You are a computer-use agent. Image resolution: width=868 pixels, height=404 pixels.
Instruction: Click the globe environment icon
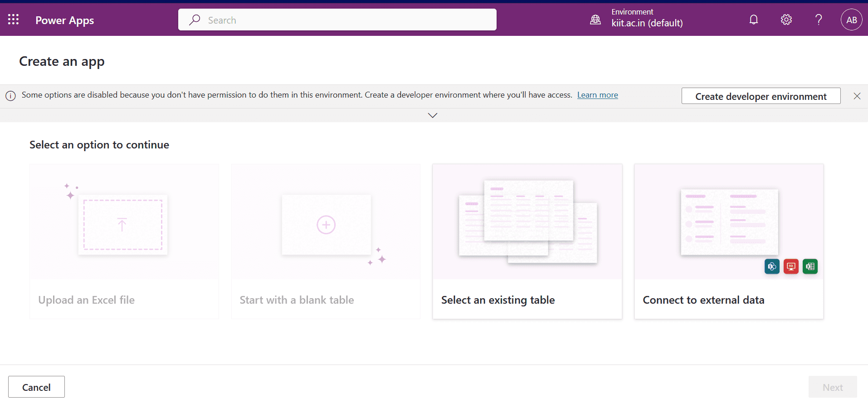(x=595, y=20)
